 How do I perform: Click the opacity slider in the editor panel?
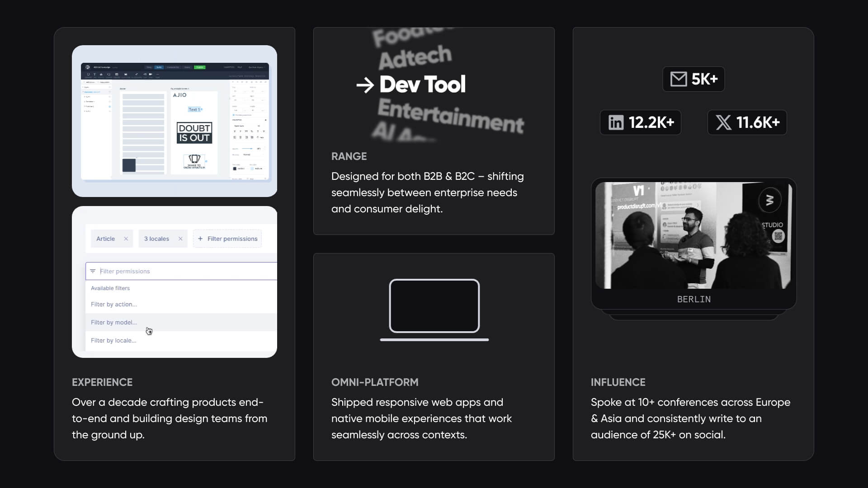click(247, 149)
